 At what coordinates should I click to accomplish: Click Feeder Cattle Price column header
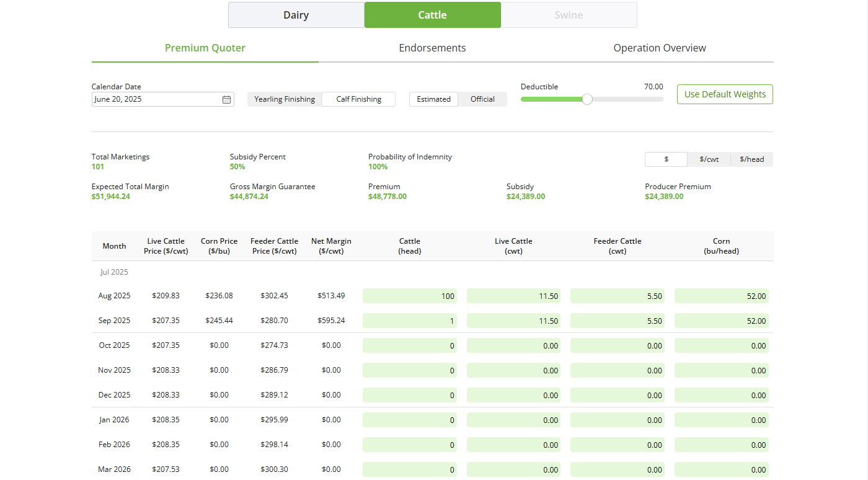click(x=274, y=246)
